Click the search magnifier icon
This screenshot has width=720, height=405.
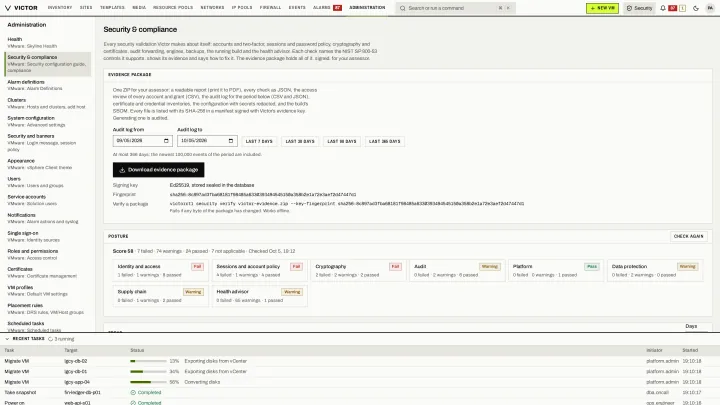pos(403,8)
